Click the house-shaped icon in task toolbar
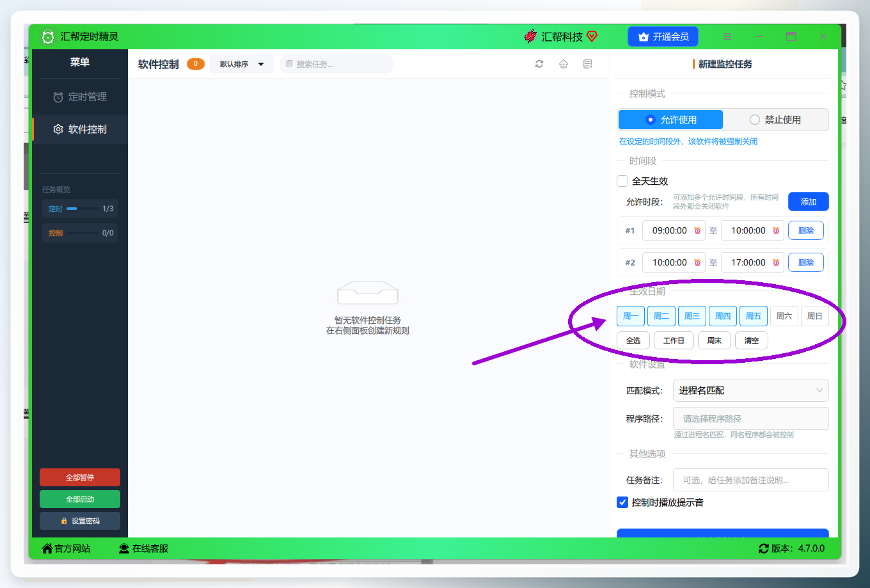870x588 pixels. click(x=564, y=64)
